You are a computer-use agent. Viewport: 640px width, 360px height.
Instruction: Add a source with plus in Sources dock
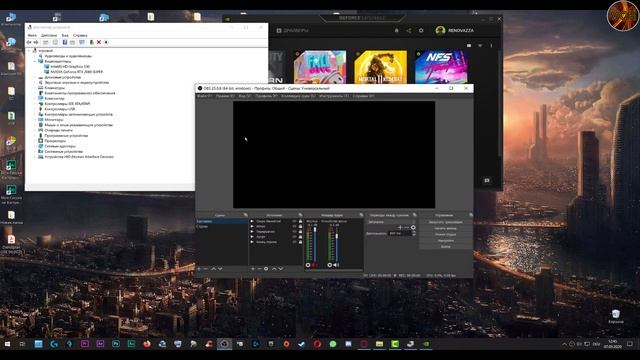pos(253,269)
